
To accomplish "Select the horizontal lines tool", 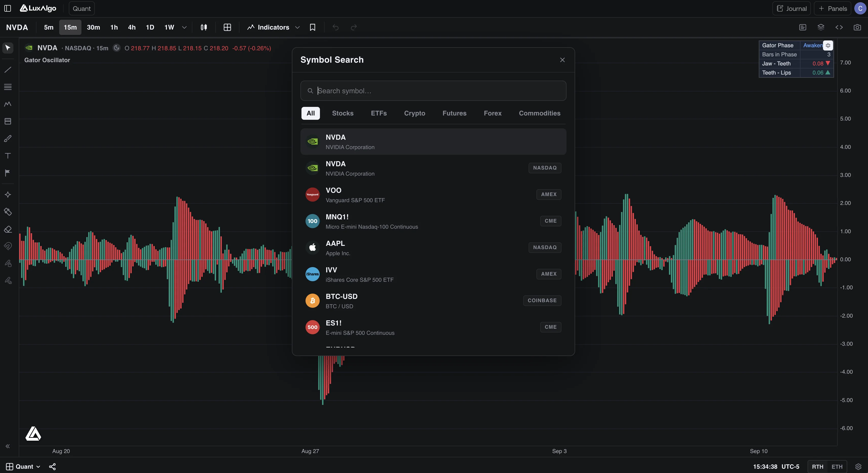I will point(8,87).
